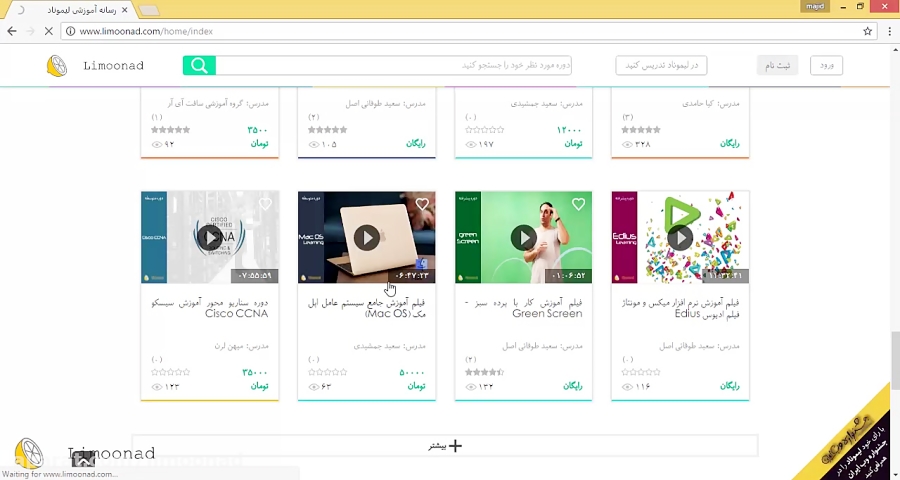Screen dimensions: 900x480
Task: Click instructor میهن لرن on CCNA card
Action: (242, 346)
